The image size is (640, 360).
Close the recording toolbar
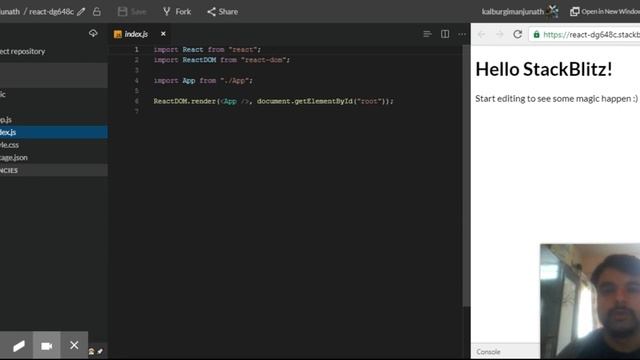(x=74, y=345)
